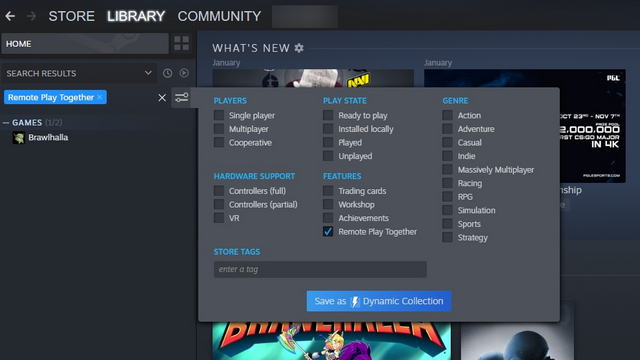This screenshot has width=640, height=360.
Task: Open the COMMUNITY tab
Action: 219,16
